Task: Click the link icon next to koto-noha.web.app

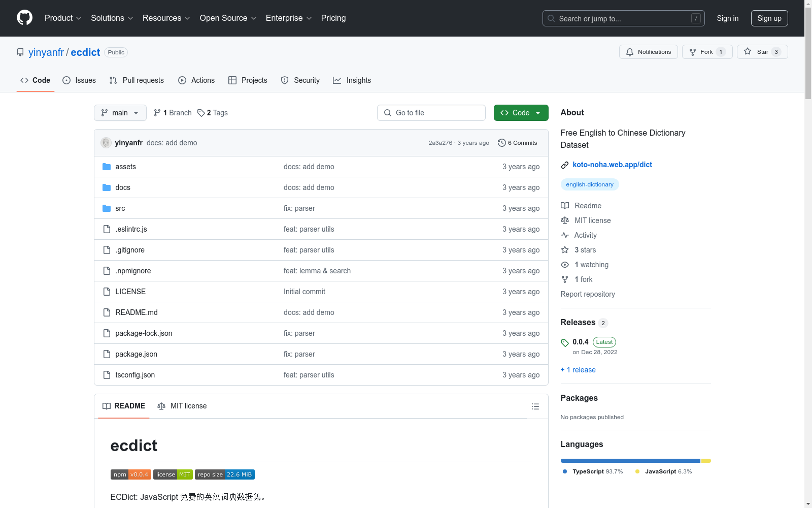Action: tap(565, 165)
